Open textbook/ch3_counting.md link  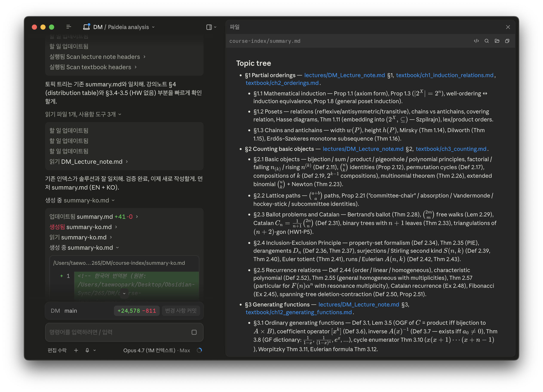451,149
